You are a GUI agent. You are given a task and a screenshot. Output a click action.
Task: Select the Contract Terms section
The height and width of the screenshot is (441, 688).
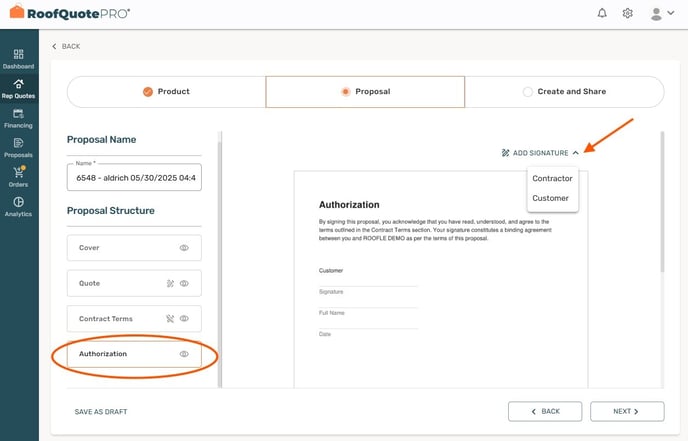tap(134, 319)
